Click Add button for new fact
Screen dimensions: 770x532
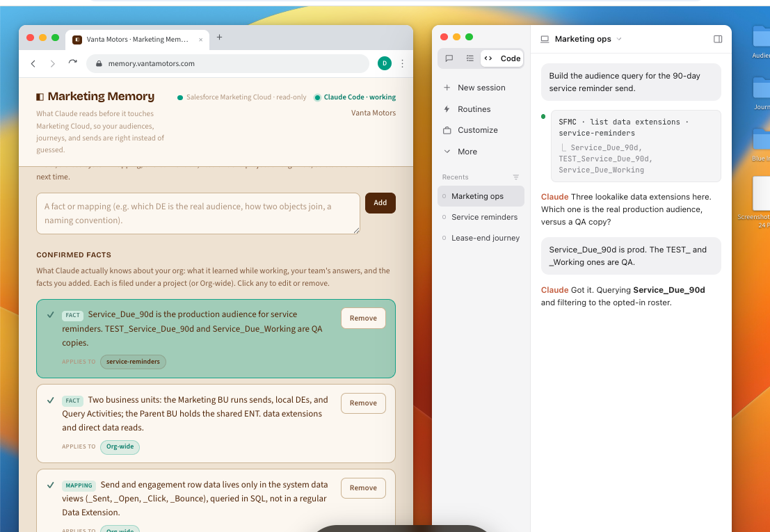click(x=380, y=202)
